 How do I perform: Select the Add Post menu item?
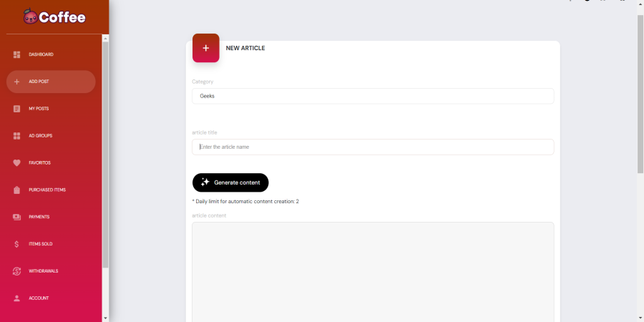(51, 82)
